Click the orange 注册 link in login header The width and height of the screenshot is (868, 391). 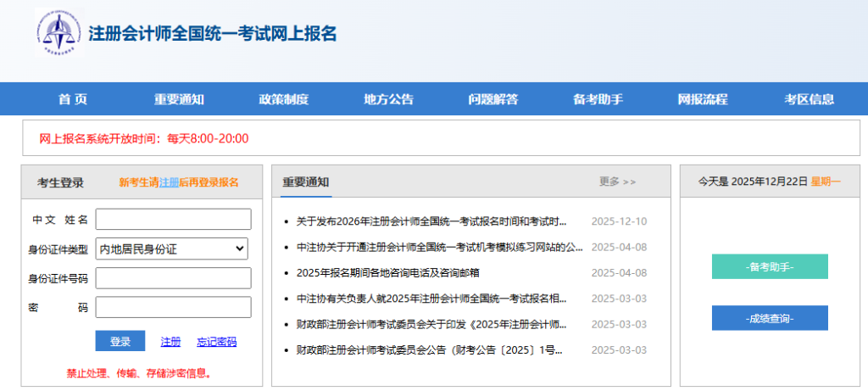pyautogui.click(x=169, y=182)
